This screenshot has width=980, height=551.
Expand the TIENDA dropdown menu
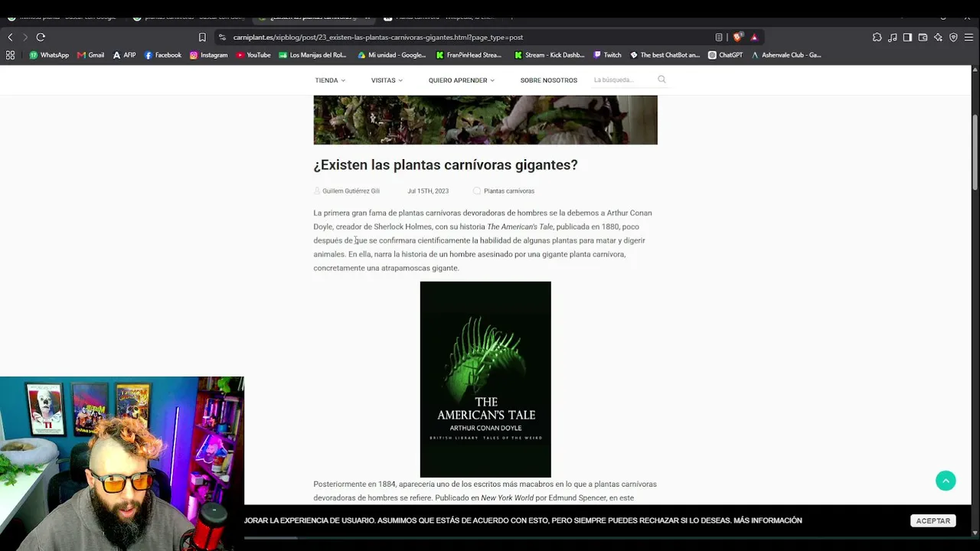[330, 80]
